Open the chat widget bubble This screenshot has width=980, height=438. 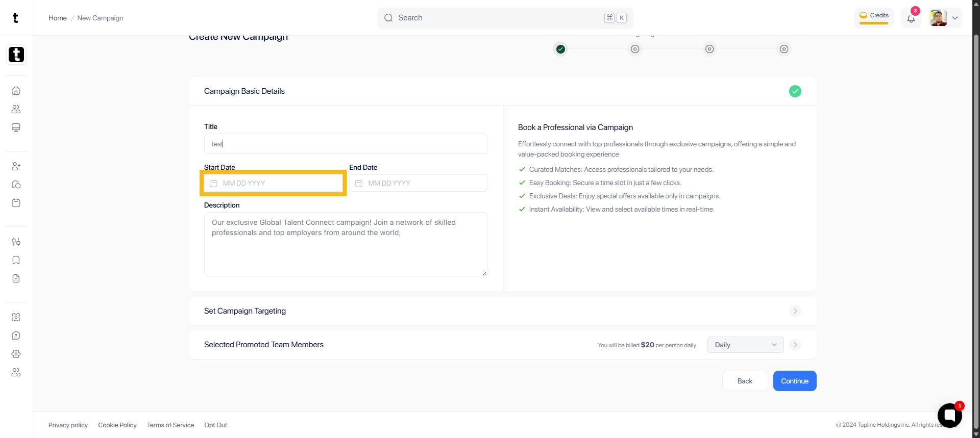[949, 416]
